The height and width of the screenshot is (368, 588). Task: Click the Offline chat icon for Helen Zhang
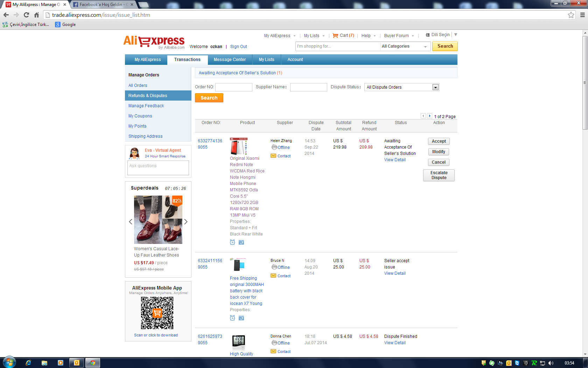point(274,147)
